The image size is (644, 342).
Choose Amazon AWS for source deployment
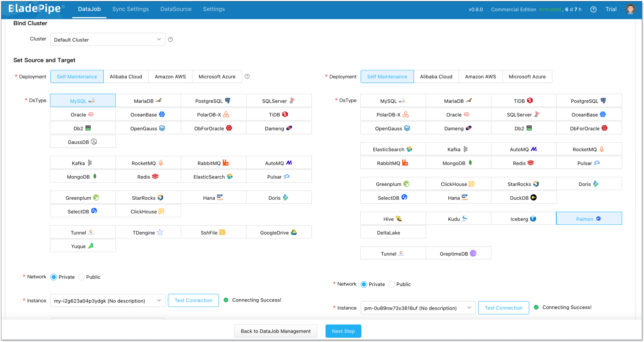(x=170, y=77)
